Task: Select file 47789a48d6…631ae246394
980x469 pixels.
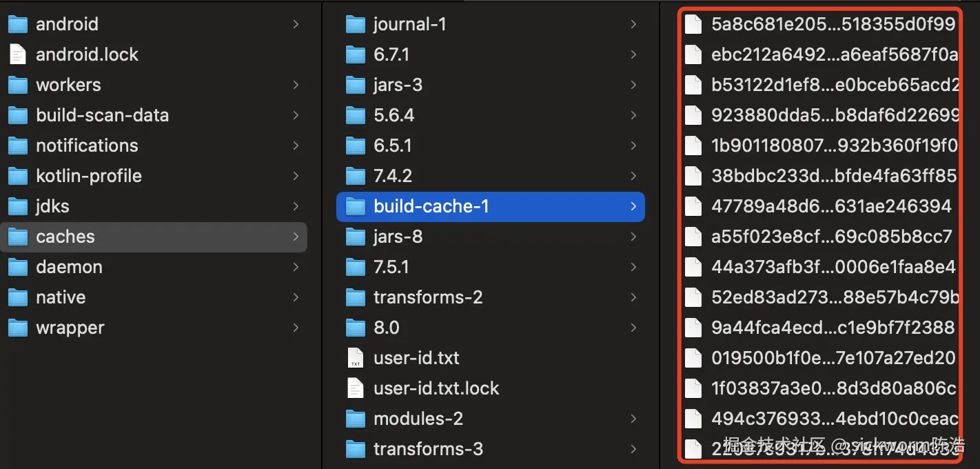Action: [x=821, y=206]
